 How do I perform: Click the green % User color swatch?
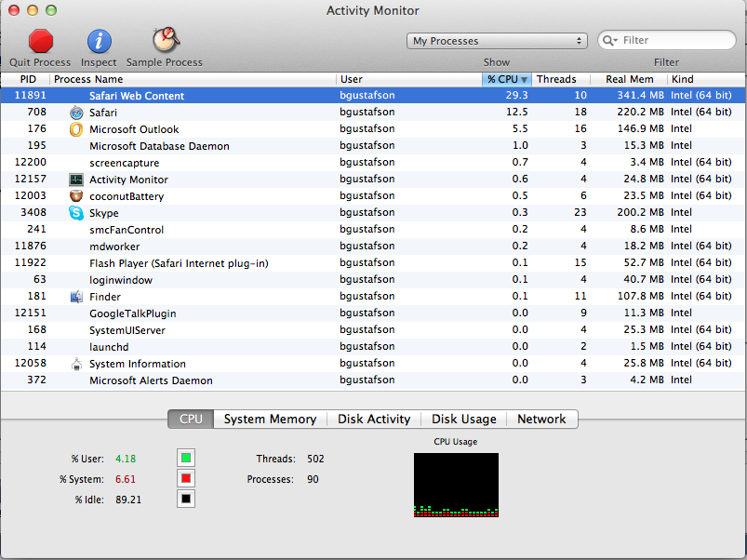pyautogui.click(x=186, y=458)
